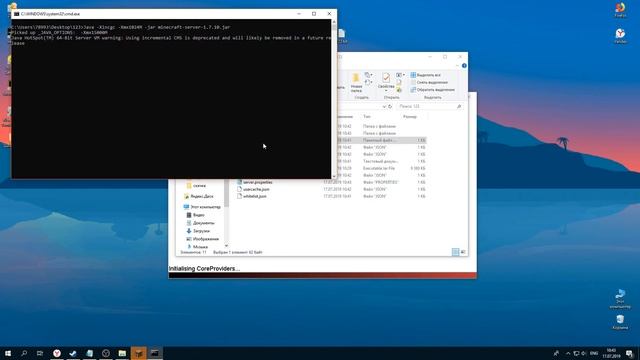The image size is (640, 360).
Task: Open Music (Музыка) in navigation pane
Action: click(197, 247)
